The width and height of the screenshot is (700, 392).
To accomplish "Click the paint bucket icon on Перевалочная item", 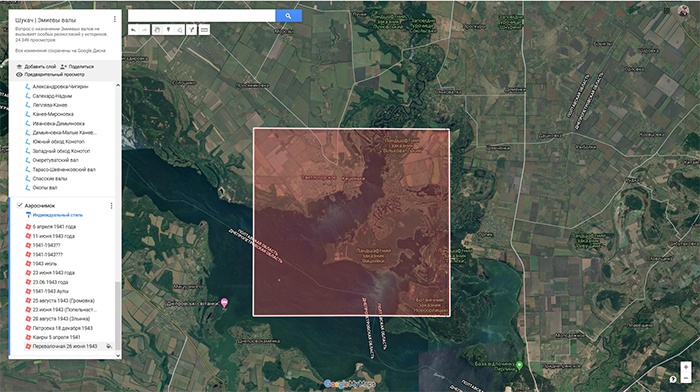I will point(108,346).
